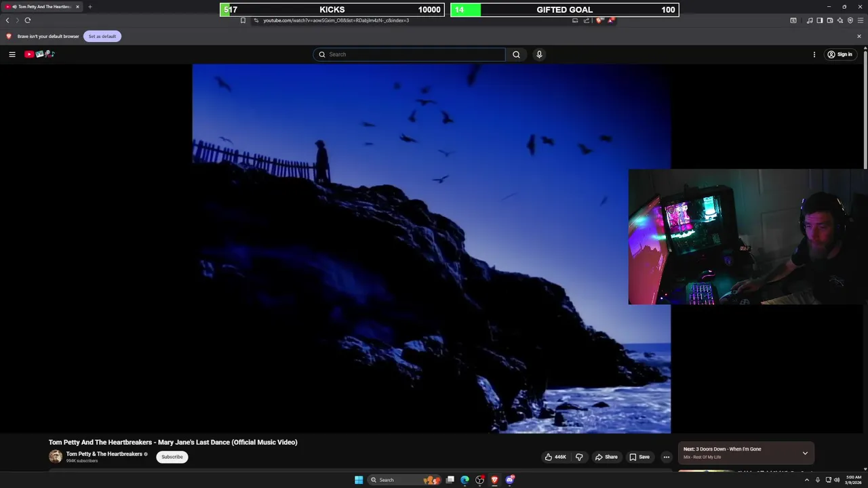Open Brave Leo AI sparkle icon
Viewport: 868px width, 488px height.
tap(840, 20)
